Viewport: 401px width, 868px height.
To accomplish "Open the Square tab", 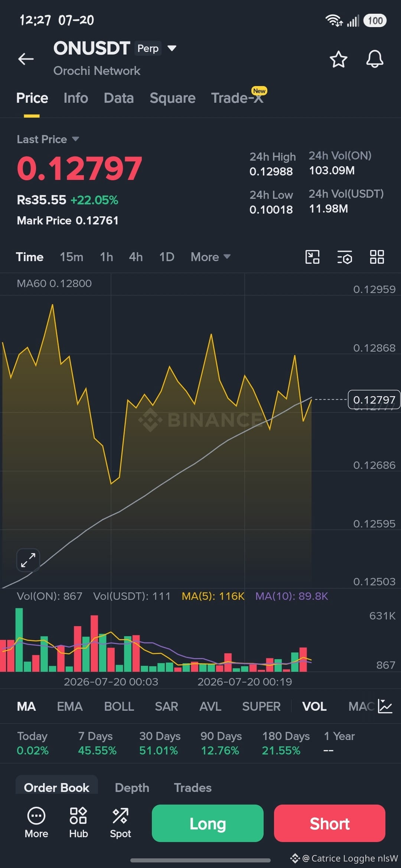I will pyautogui.click(x=172, y=98).
